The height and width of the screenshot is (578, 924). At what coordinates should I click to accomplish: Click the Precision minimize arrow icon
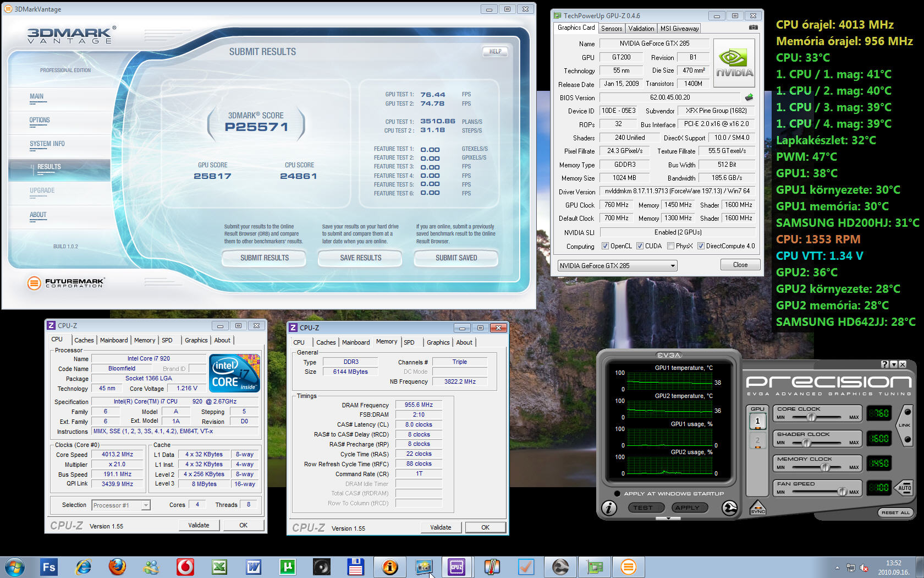point(894,364)
